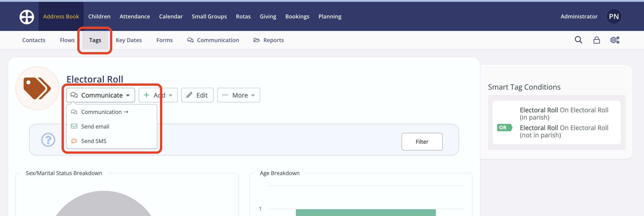The image size is (644, 216).
Task: Go to the Attendance module
Action: coord(135,17)
